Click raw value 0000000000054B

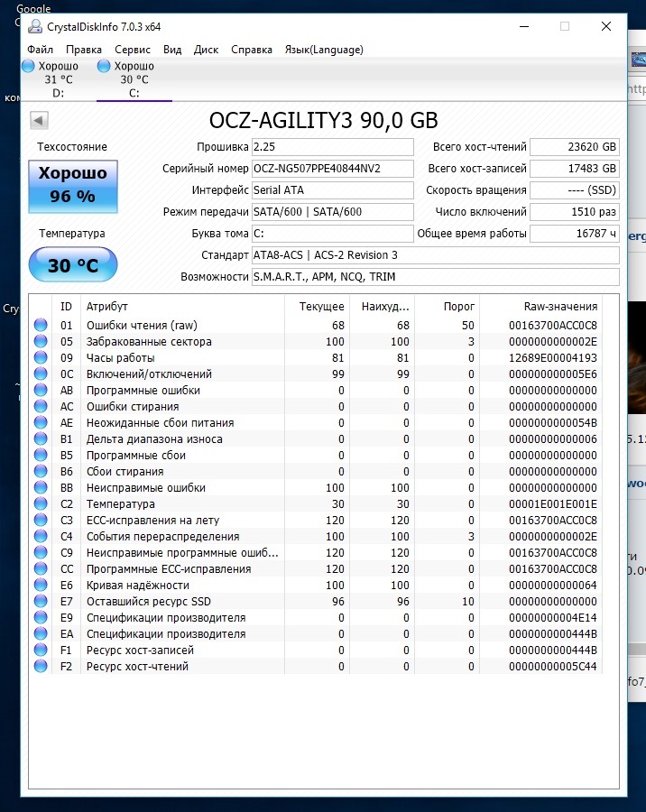[553, 422]
